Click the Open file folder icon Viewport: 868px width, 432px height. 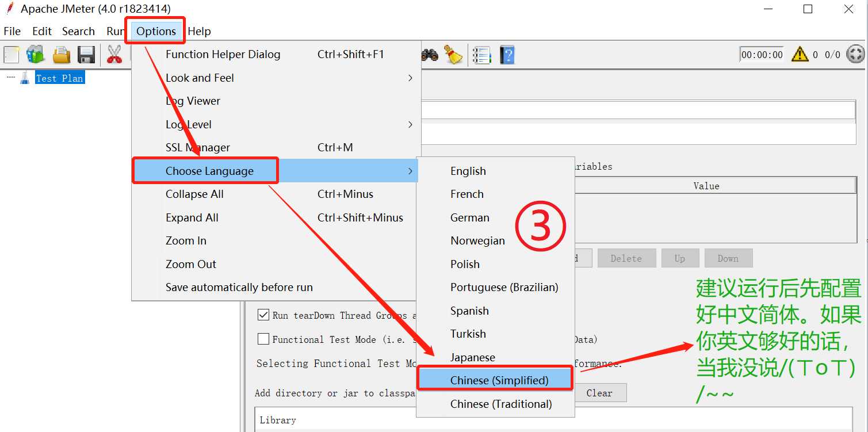point(61,55)
